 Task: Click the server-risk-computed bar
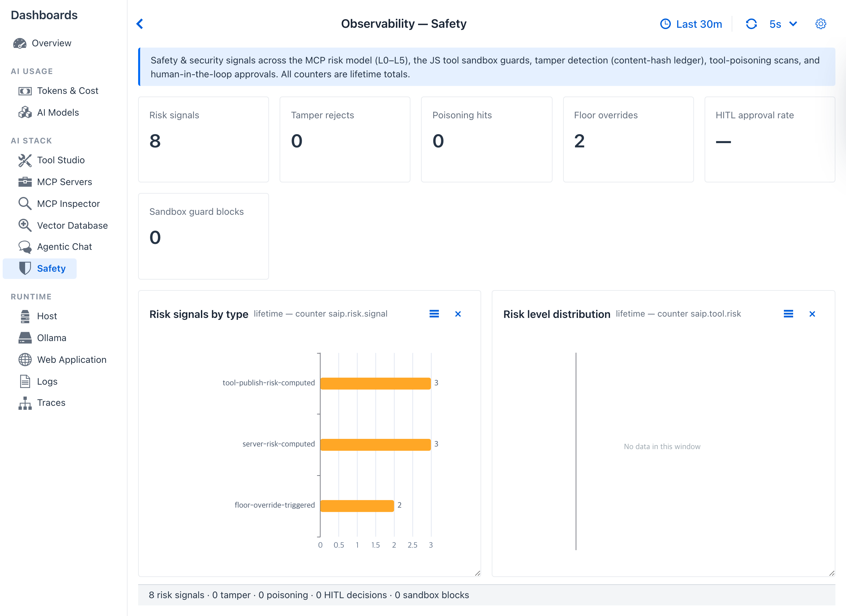point(376,444)
